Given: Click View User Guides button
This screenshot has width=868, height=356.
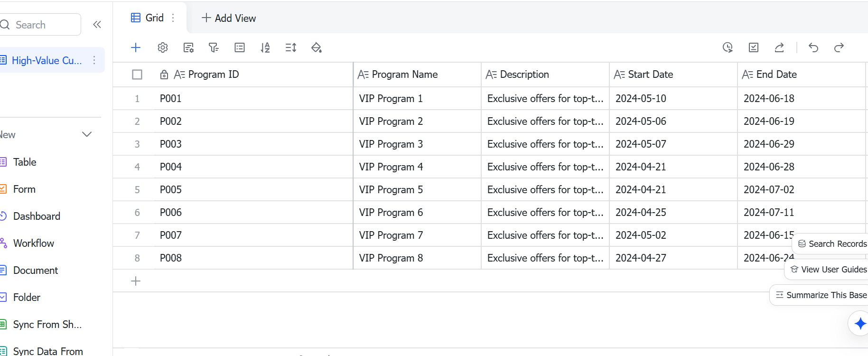Looking at the screenshot, I should [x=827, y=269].
